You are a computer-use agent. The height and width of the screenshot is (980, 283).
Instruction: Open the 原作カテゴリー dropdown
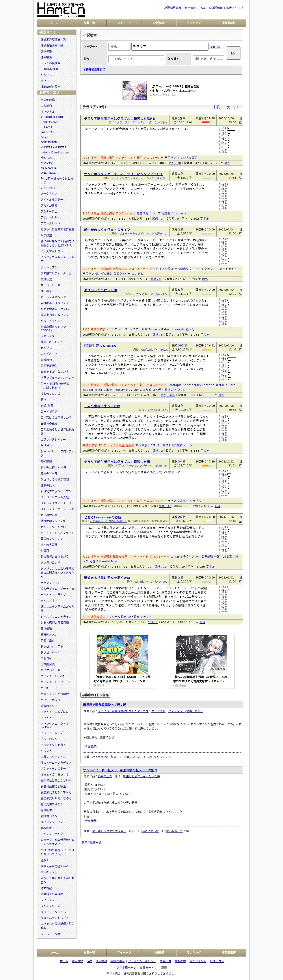click(x=136, y=59)
